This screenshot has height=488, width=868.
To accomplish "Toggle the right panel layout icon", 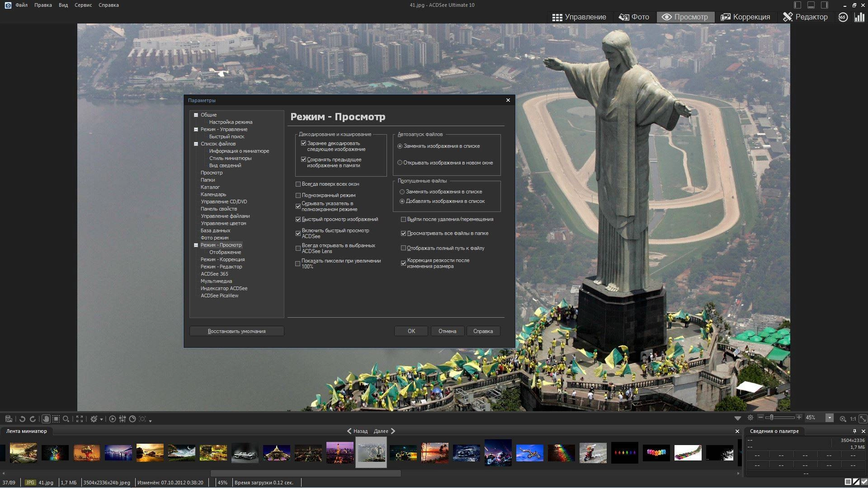I will point(825,5).
